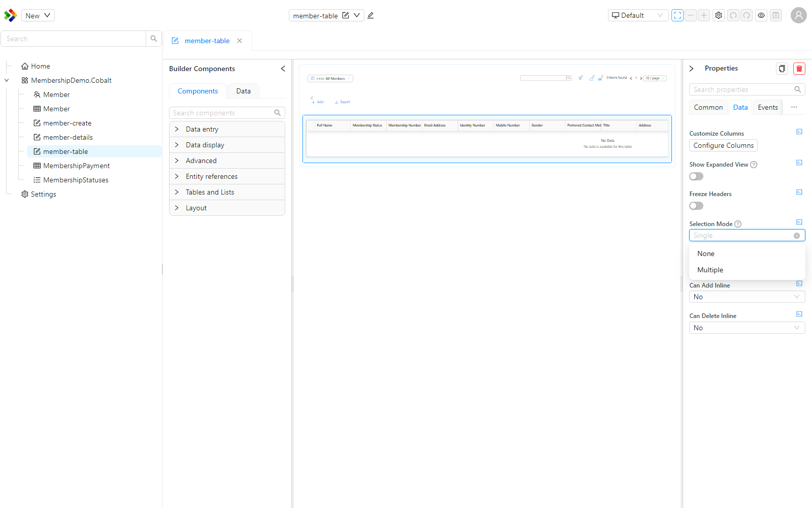Collapse the MembershipDemo.Cobalt tree node
The width and height of the screenshot is (812, 508).
[x=7, y=80]
